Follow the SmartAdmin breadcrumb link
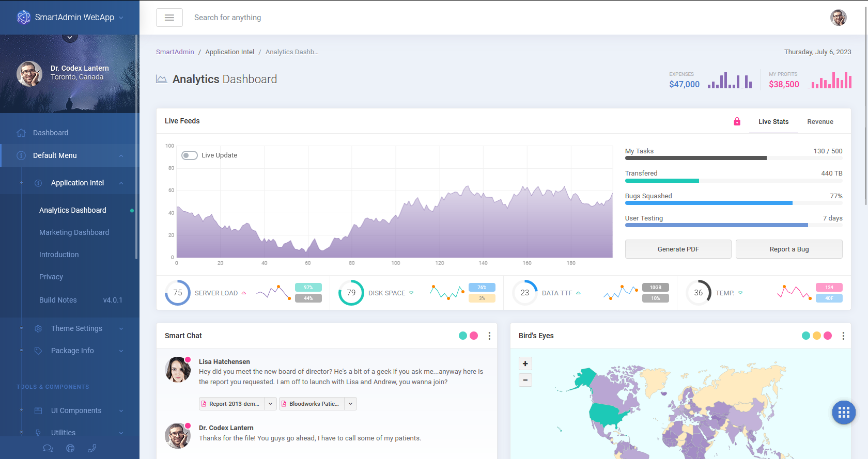The height and width of the screenshot is (459, 868). pos(175,52)
